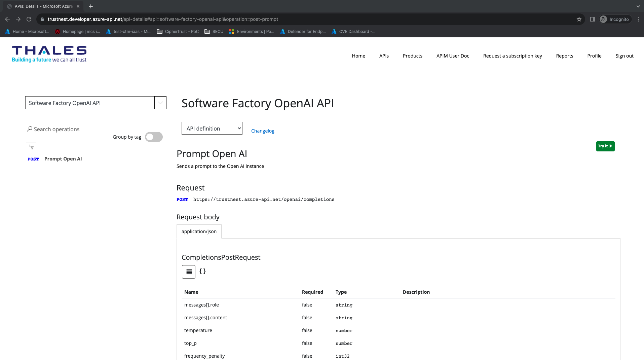
Task: Click the browser forward arrow
Action: pos(18,19)
